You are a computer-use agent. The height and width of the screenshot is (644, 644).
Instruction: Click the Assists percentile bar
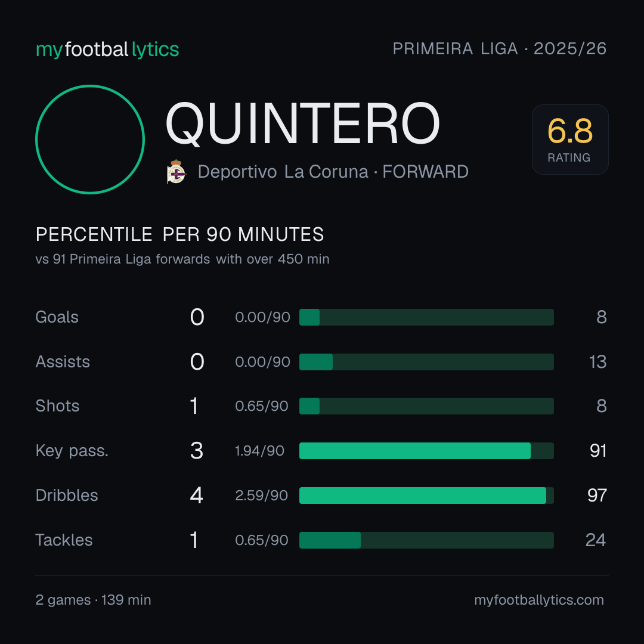point(426,362)
